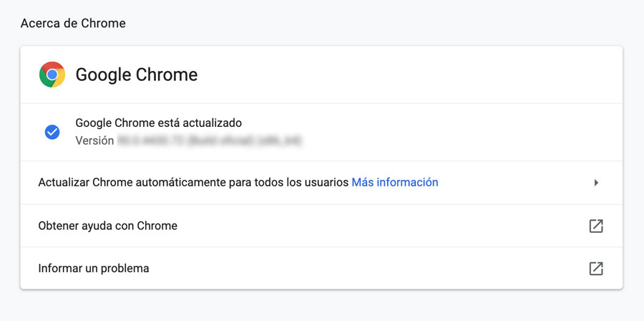Click the Google Chrome logo icon
644x321 pixels.
click(52, 75)
